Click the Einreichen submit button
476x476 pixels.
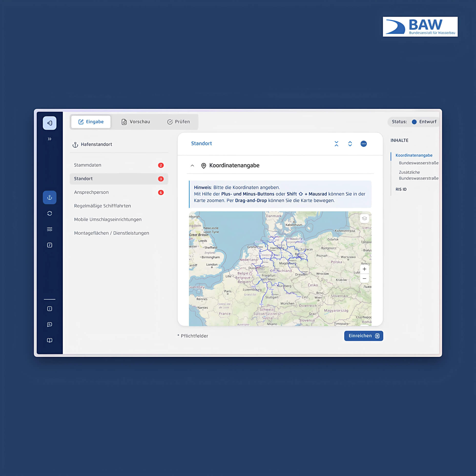tap(363, 336)
